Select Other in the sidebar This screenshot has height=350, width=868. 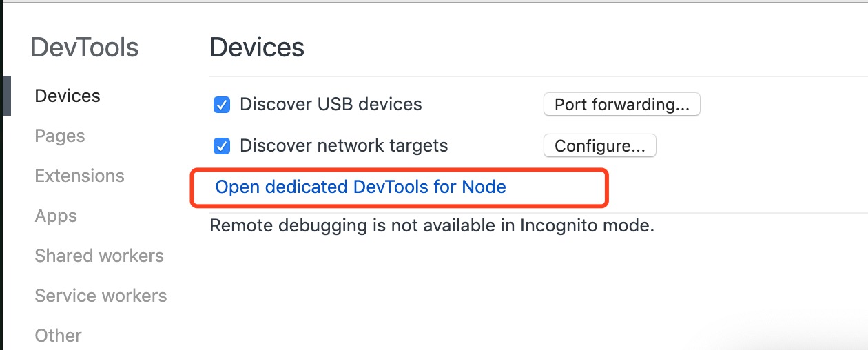pos(58,336)
